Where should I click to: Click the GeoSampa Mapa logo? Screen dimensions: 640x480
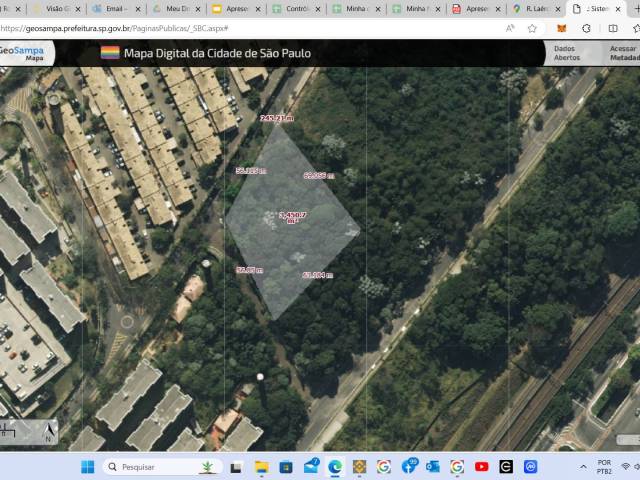pyautogui.click(x=22, y=53)
